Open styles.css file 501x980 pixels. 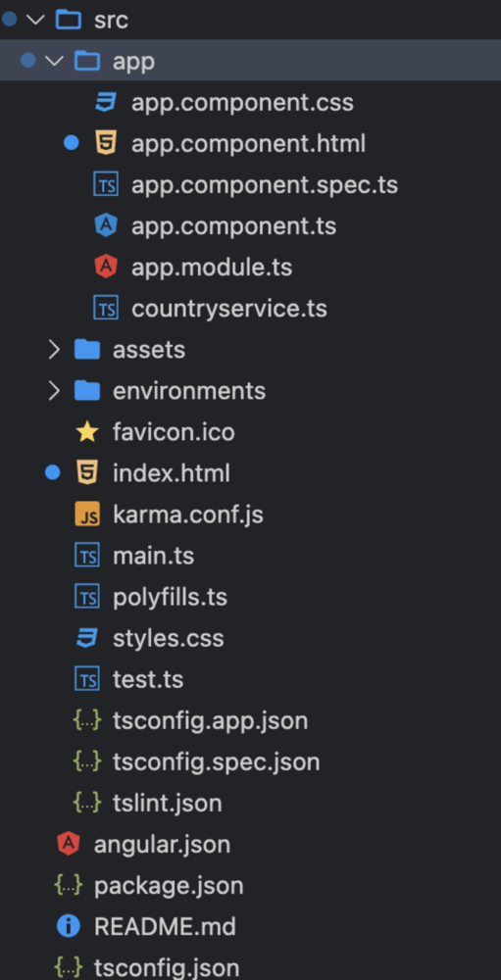pyautogui.click(x=169, y=639)
